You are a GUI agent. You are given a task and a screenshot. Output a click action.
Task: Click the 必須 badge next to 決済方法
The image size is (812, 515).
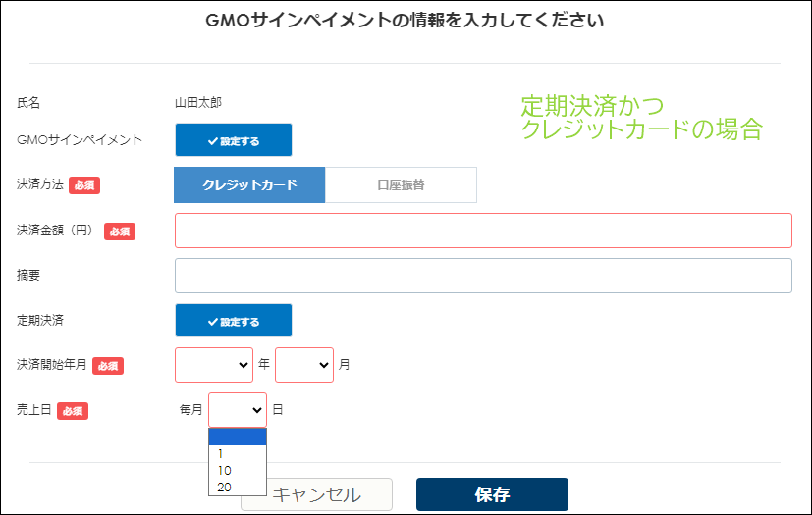pos(84,185)
